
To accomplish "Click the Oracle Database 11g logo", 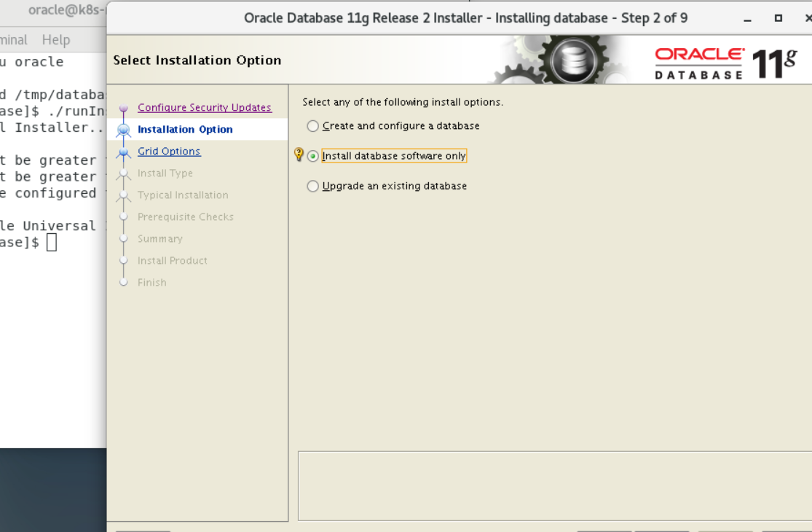I will tap(725, 63).
